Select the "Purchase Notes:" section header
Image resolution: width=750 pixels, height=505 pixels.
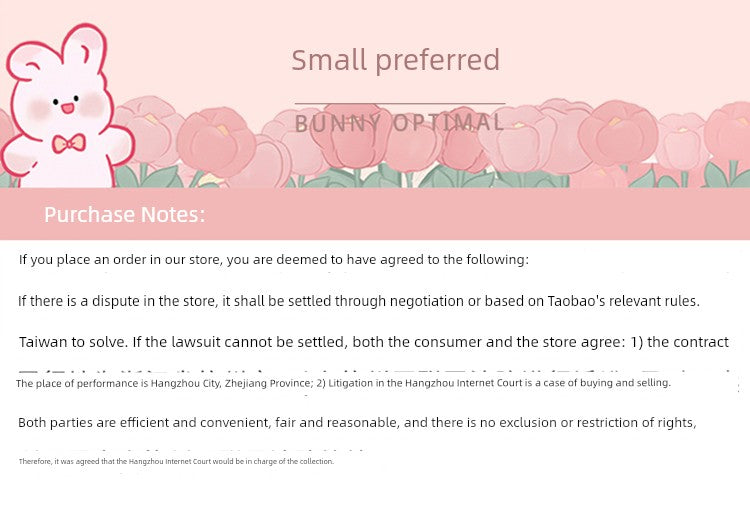coord(124,214)
